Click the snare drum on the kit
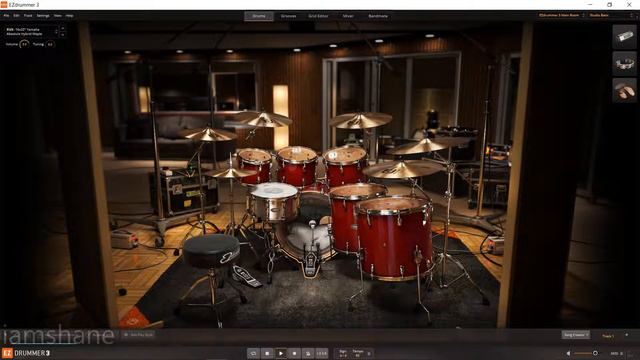Viewport: 640px width, 360px height. (x=274, y=201)
